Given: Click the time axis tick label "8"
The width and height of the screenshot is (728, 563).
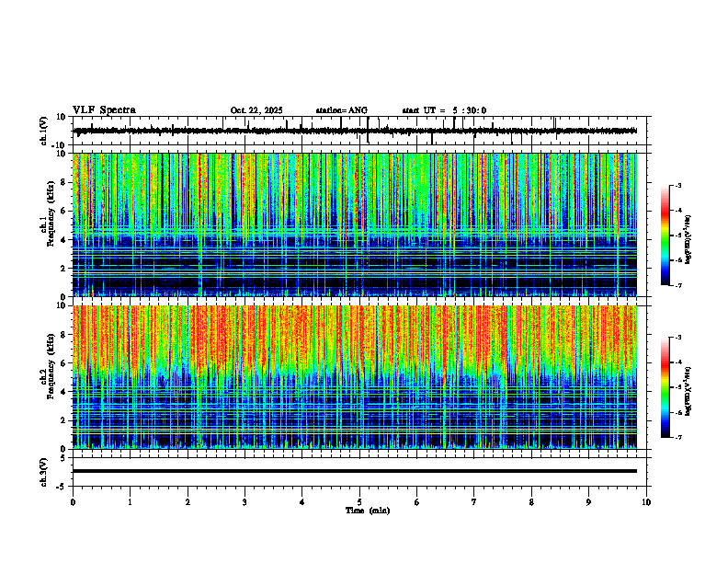Looking at the screenshot, I should (531, 502).
